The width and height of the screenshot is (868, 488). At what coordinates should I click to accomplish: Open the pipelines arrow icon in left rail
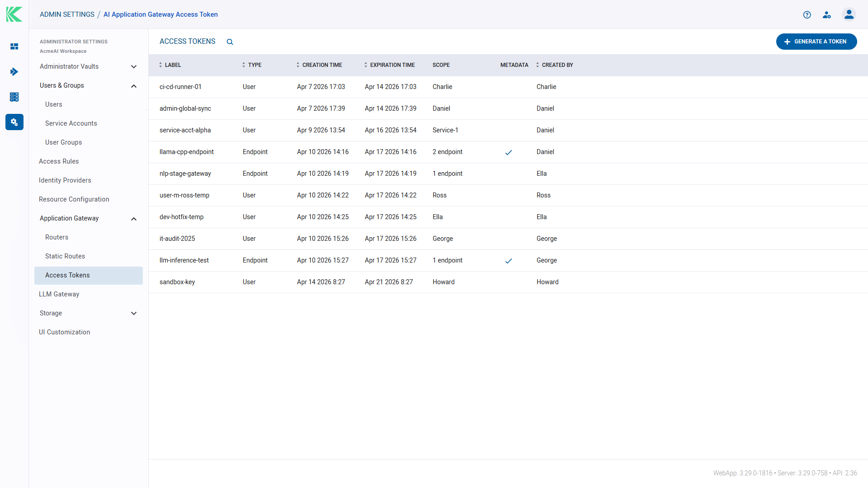14,72
